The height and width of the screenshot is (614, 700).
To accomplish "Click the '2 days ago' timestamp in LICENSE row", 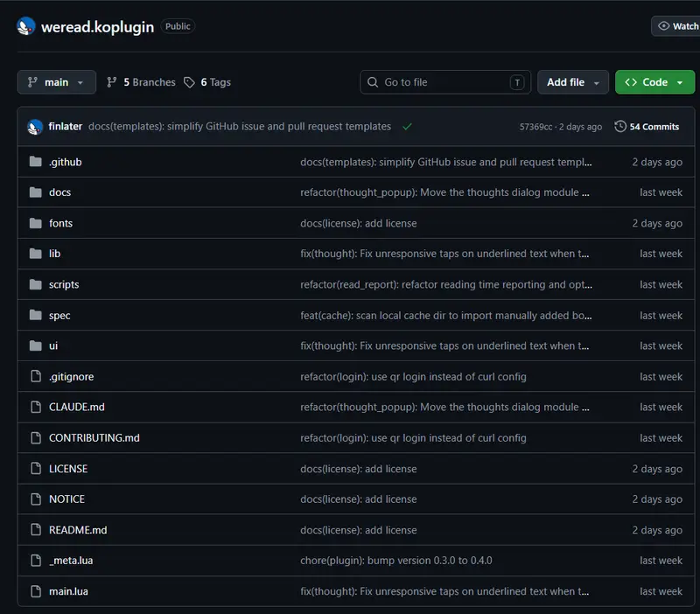I will point(657,469).
